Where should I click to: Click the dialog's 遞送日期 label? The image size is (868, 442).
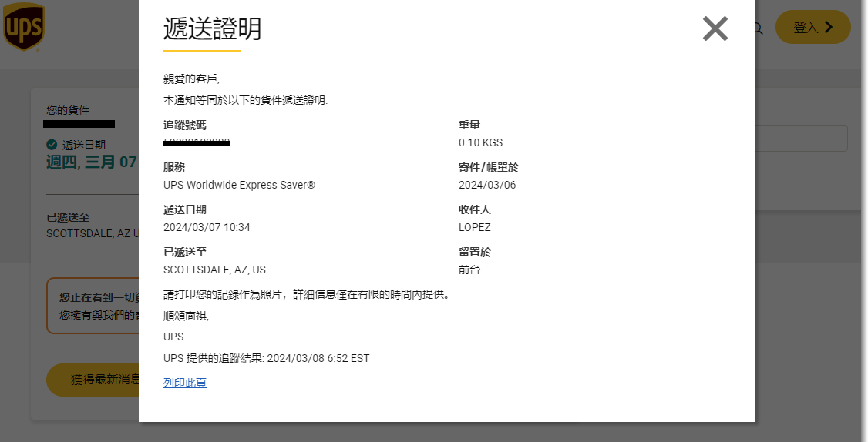(x=185, y=209)
